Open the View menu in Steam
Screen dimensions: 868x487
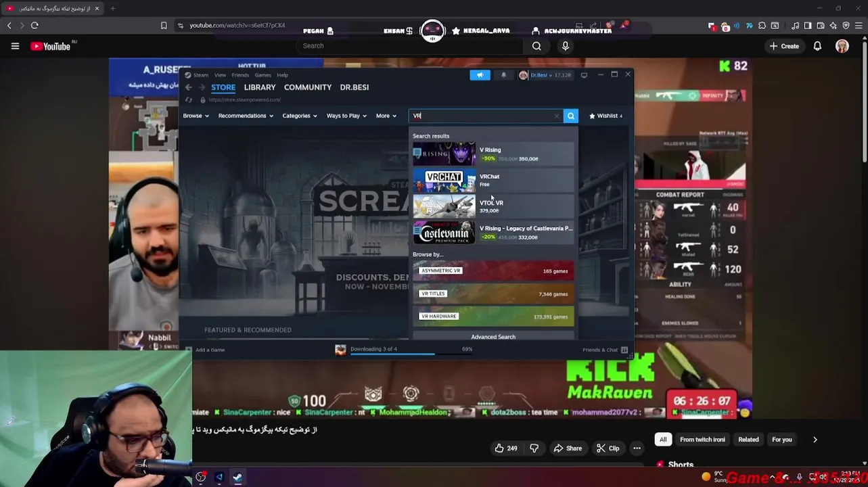(x=220, y=75)
